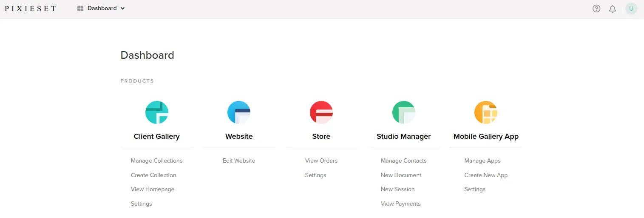Expand the Dashboard dropdown arrow
This screenshot has height=218, width=644.
tap(123, 9)
